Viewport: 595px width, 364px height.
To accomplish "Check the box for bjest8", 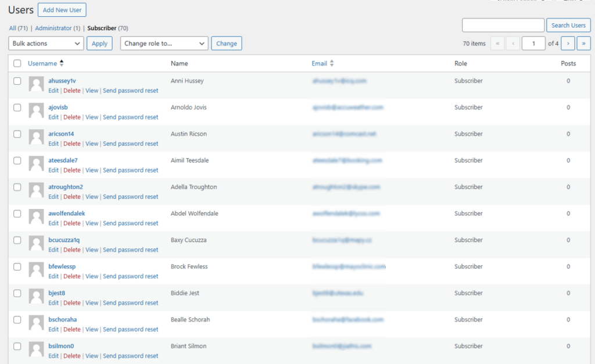I will click(x=17, y=293).
